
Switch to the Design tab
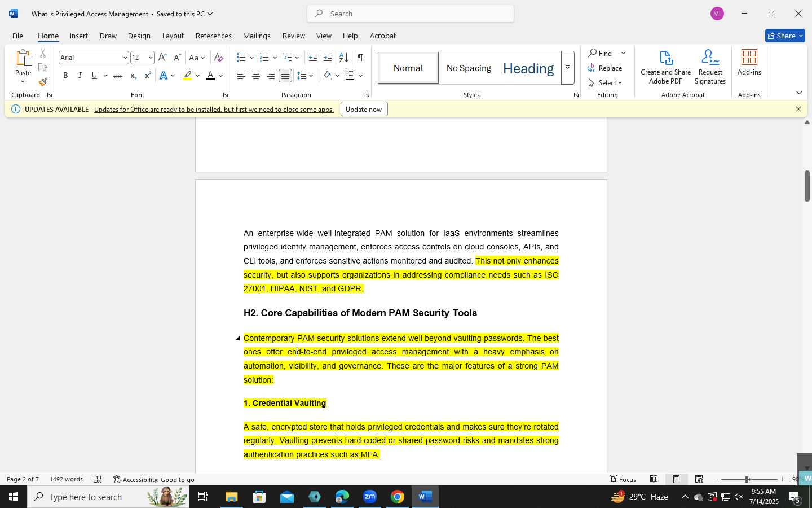[x=139, y=36]
